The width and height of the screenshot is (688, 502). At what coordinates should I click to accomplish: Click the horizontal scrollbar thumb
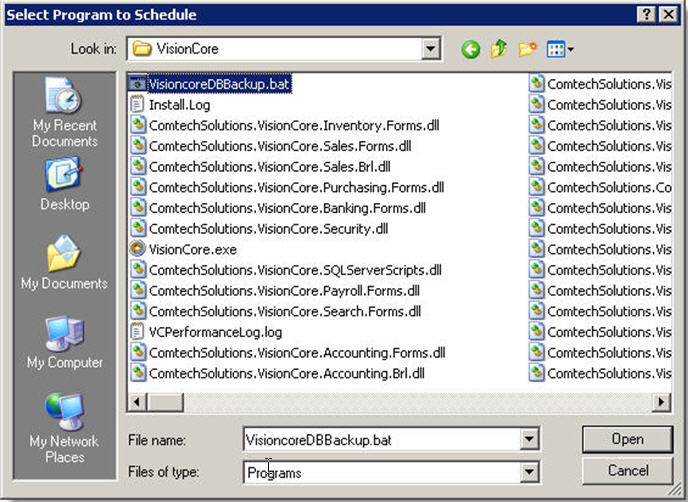[x=165, y=402]
